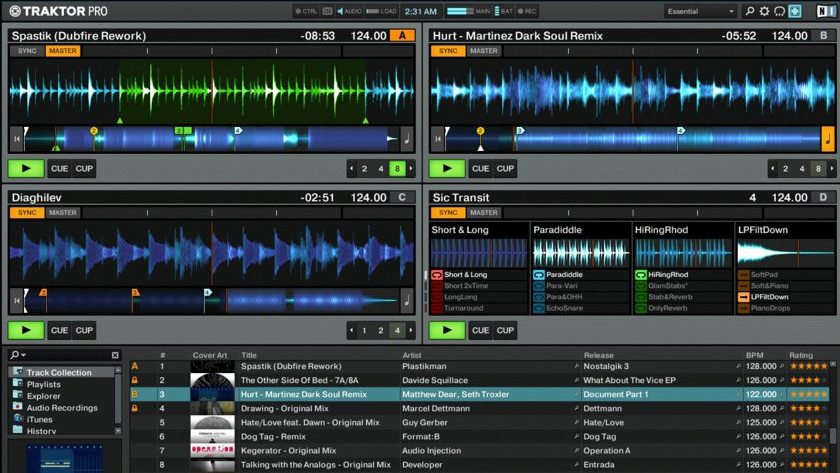The image size is (840, 473).
Task: Set loop size 8 on deck A
Action: click(x=397, y=169)
